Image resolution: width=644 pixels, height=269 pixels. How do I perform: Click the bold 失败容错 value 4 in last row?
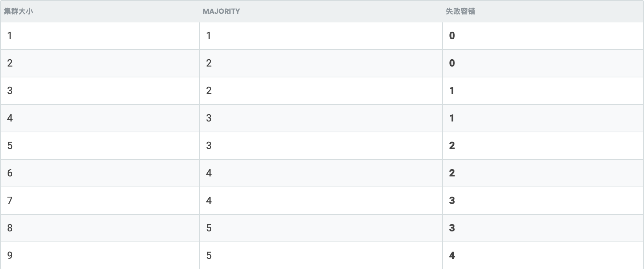(452, 256)
